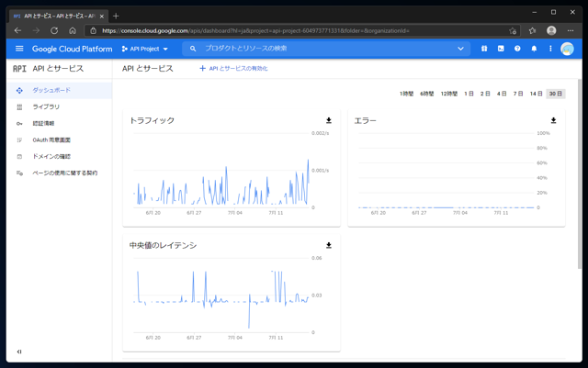This screenshot has width=588, height=368.
Task: Open the help question mark icon
Action: 517,49
